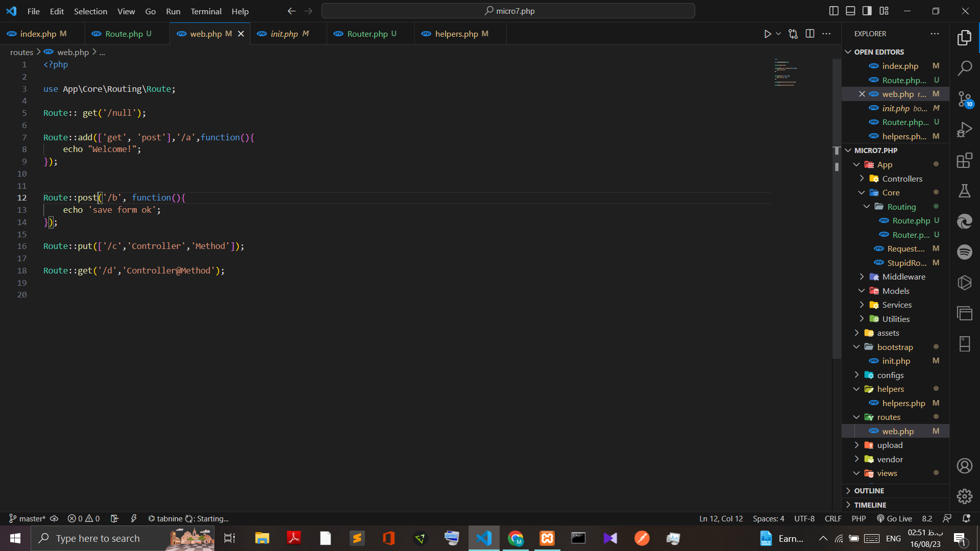Close the web.php editor tab
The height and width of the screenshot is (551, 980).
[241, 34]
